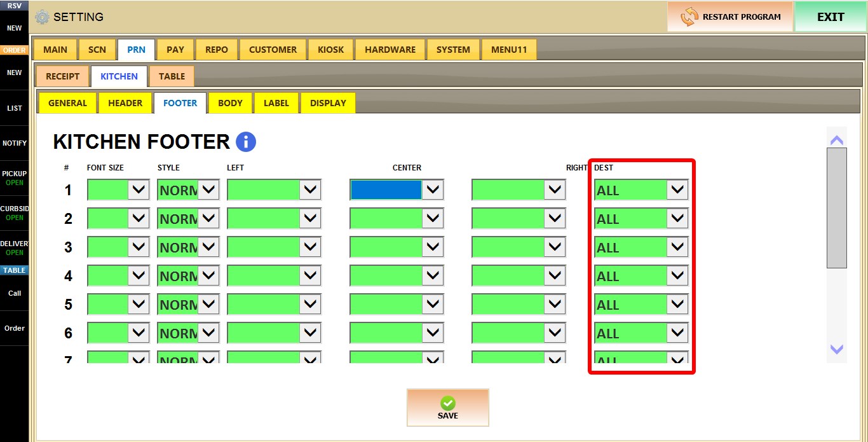Expand row 1 Dest dropdown
This screenshot has height=442, width=868.
coord(677,190)
